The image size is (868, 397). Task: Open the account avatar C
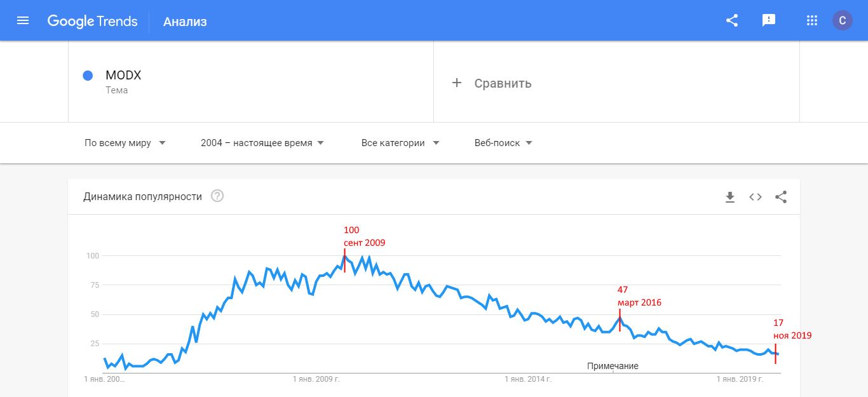coord(843,20)
